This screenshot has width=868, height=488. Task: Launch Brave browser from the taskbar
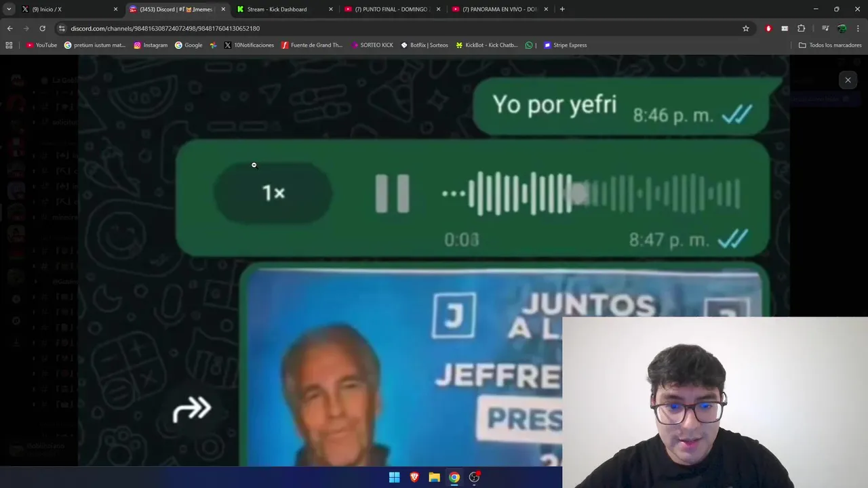(414, 477)
